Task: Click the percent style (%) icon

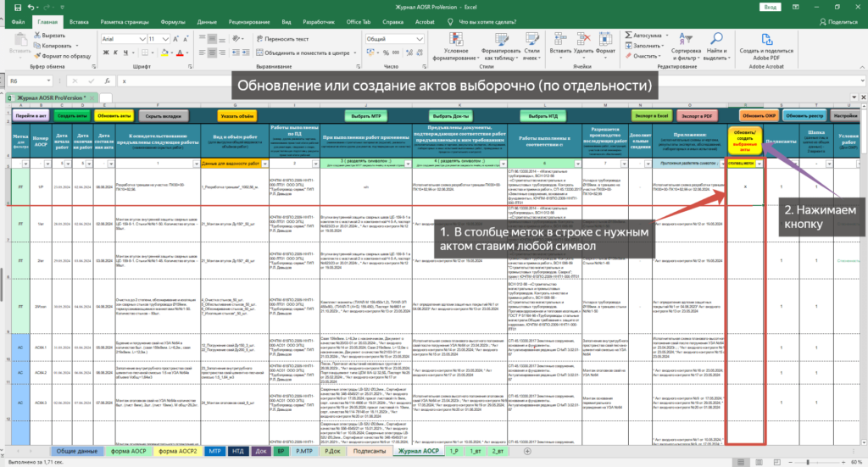Action: click(386, 53)
